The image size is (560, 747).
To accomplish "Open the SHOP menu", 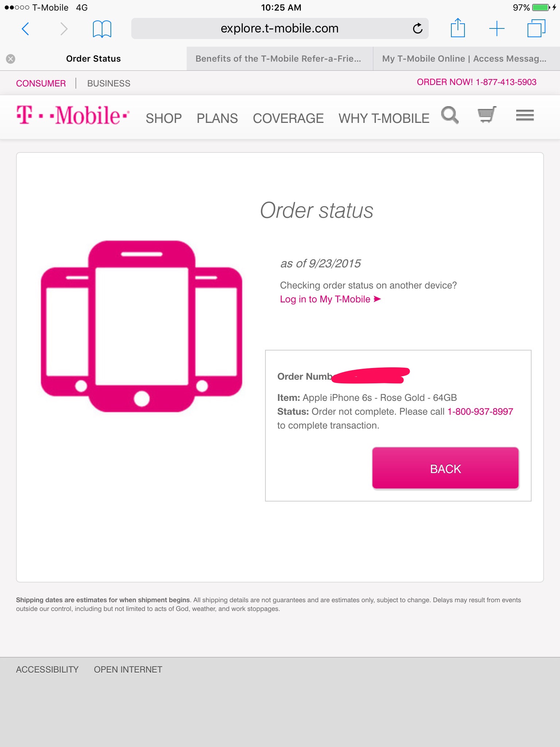I will click(164, 118).
